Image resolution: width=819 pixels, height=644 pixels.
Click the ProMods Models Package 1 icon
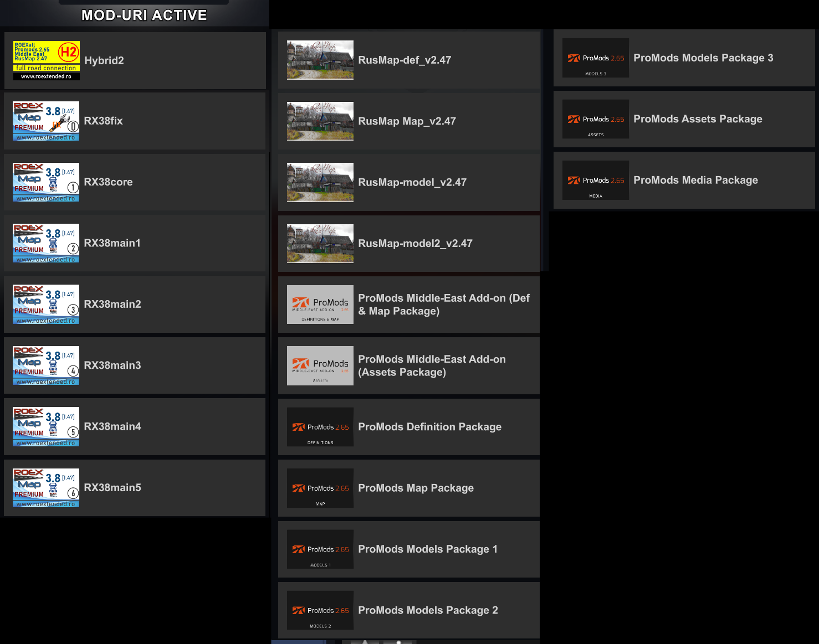coord(320,549)
